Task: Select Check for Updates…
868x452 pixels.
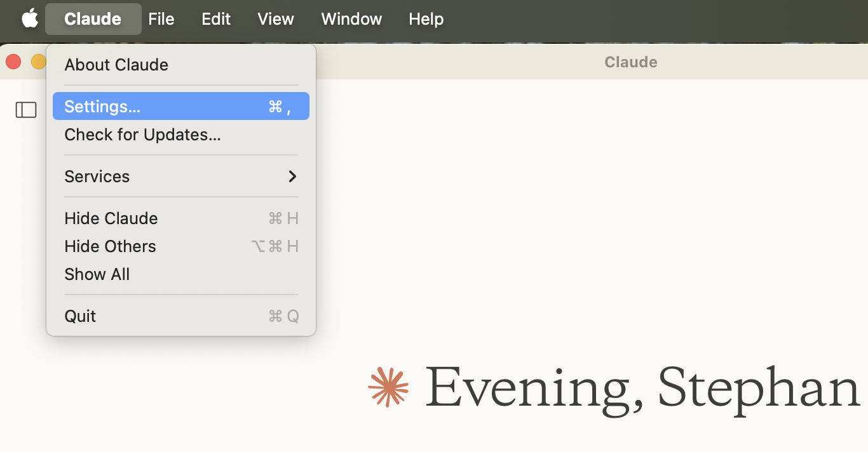Action: (x=142, y=135)
